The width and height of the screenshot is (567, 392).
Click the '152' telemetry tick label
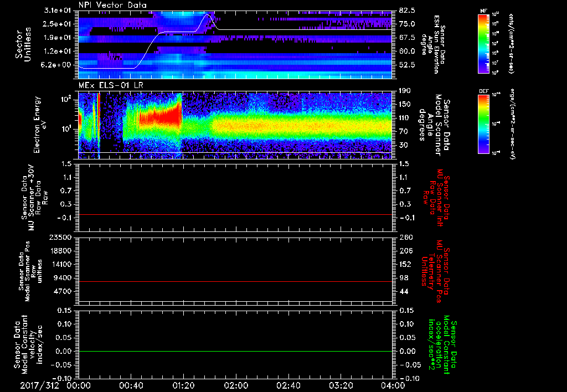click(405, 264)
